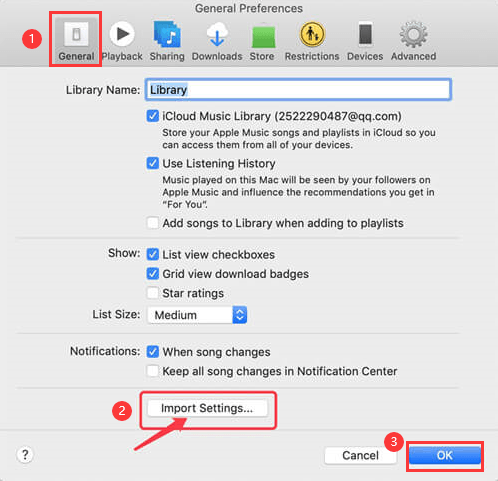Toggle Grid view download badges checkbox
The height and width of the screenshot is (481, 498).
coord(153,274)
